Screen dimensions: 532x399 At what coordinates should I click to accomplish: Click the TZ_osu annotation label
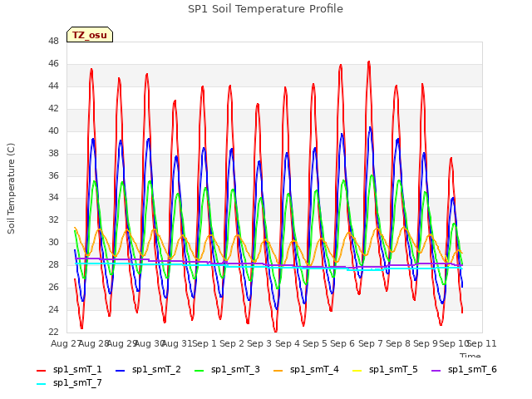click(x=90, y=35)
